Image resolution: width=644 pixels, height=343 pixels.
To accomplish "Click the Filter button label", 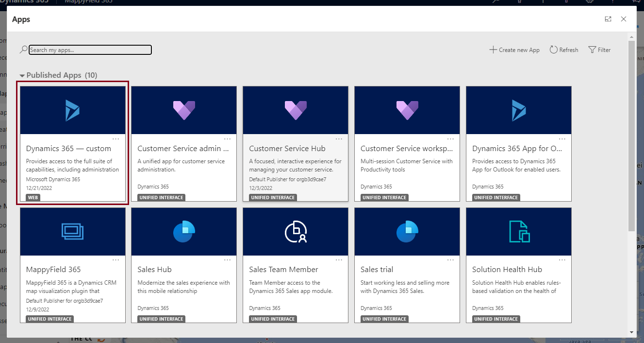I will pyautogui.click(x=604, y=50).
